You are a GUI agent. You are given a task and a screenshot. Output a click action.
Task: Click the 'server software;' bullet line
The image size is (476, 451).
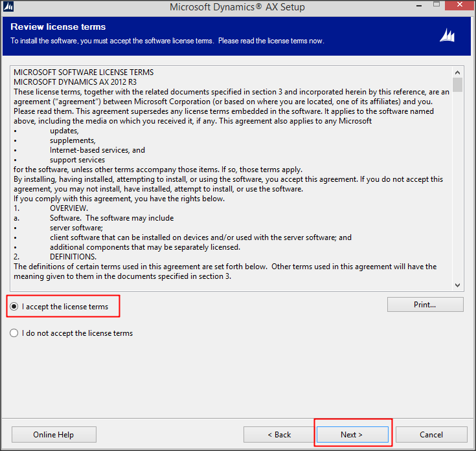(76, 228)
